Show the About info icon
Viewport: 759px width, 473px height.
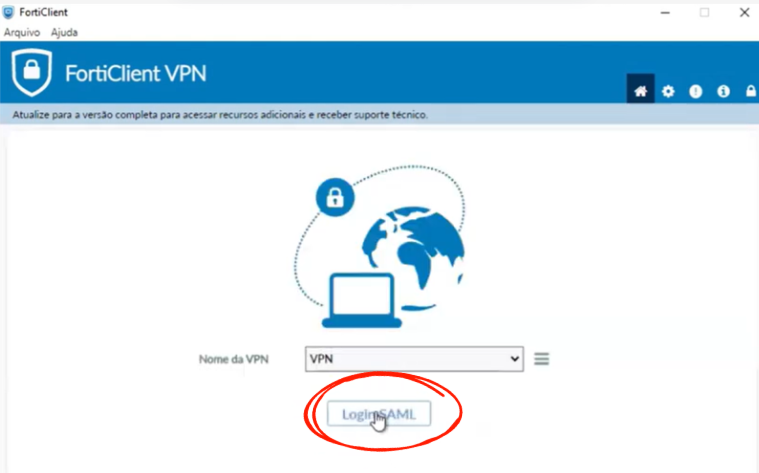723,91
